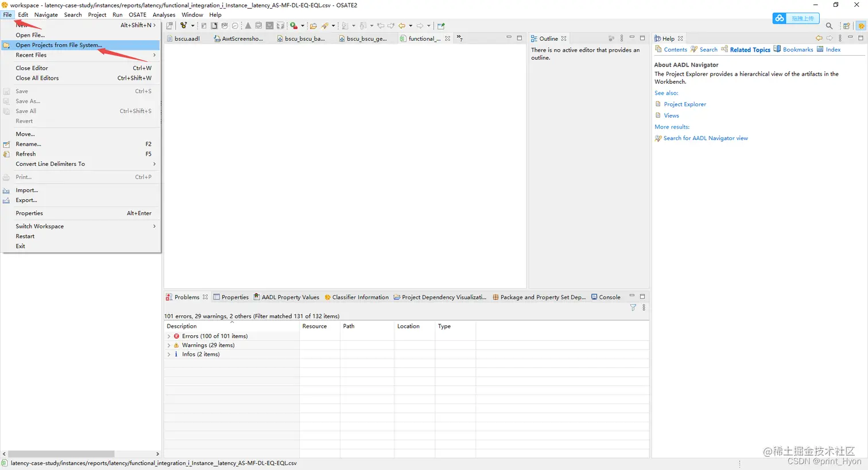Screen dimensions: 868x470
Task: Choose Import... in File menu
Action: point(80,191)
